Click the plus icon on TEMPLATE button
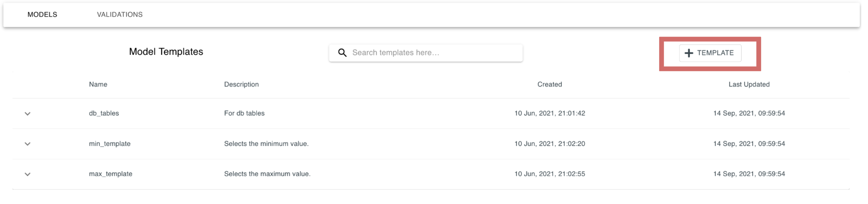 (x=688, y=53)
